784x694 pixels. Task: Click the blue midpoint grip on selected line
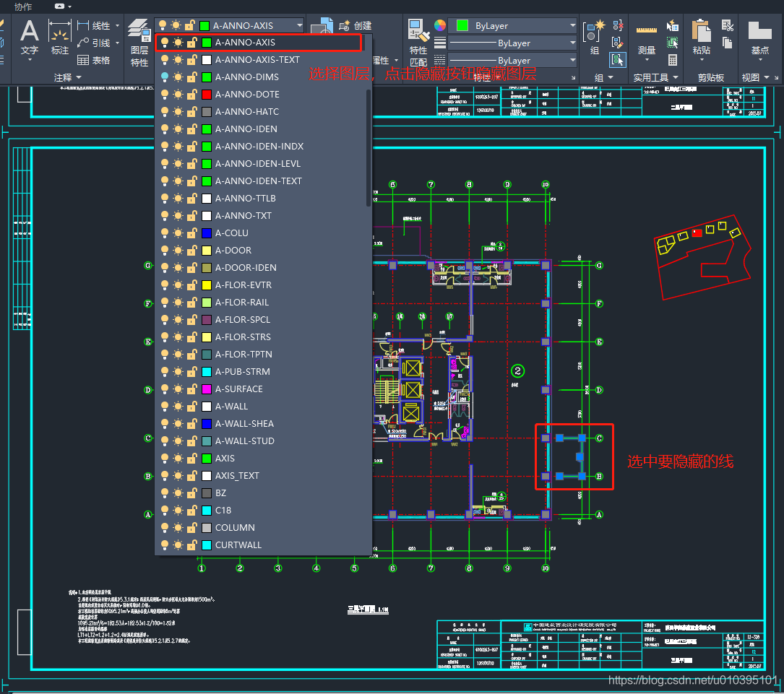(x=580, y=456)
